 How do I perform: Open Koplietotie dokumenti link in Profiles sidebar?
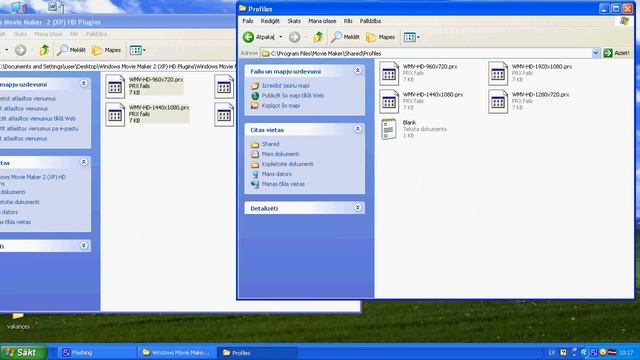coord(287,164)
